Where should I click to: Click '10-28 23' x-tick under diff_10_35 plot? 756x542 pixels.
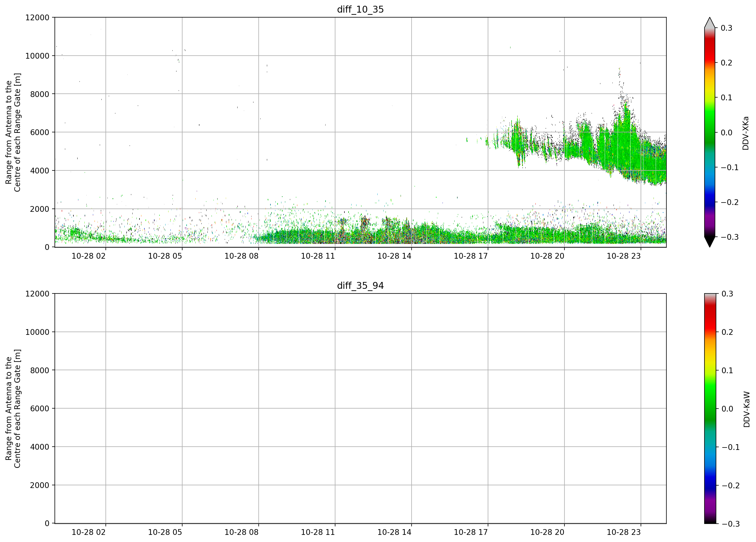624,256
